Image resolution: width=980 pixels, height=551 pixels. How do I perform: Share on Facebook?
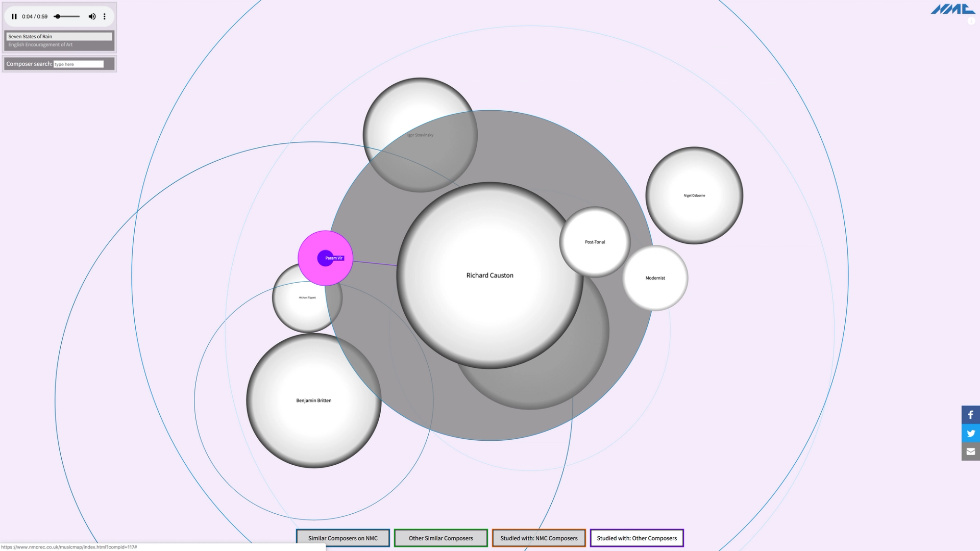pyautogui.click(x=970, y=415)
